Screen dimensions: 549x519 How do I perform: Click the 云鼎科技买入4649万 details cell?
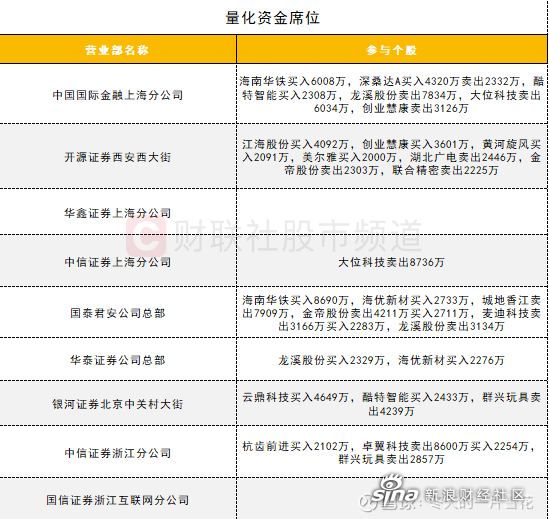[392, 404]
